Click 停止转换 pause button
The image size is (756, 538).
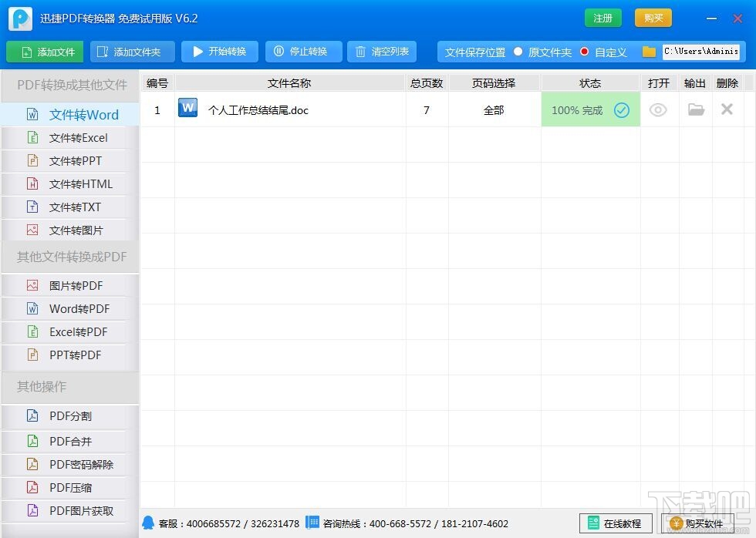tap(304, 52)
